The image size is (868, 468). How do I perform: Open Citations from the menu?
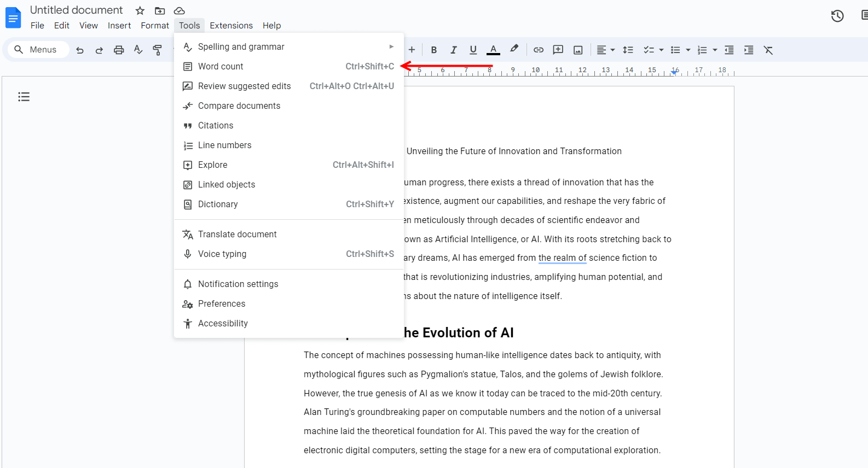click(x=289, y=125)
